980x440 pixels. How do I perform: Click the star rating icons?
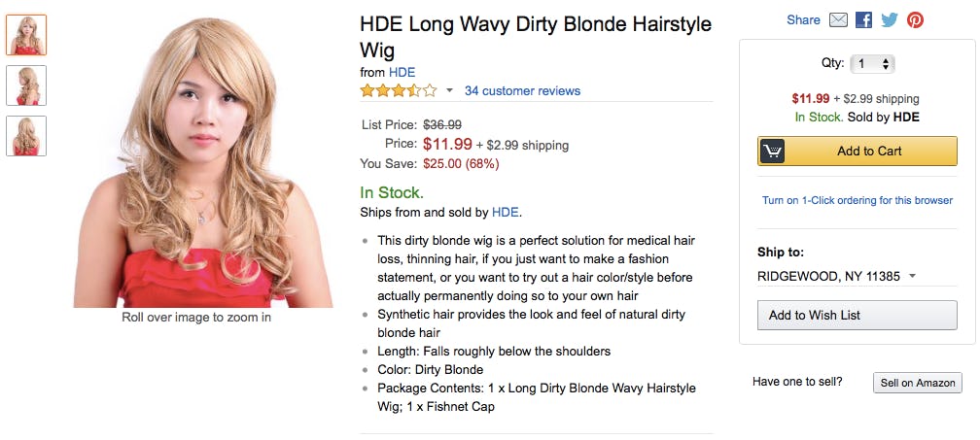tap(399, 91)
